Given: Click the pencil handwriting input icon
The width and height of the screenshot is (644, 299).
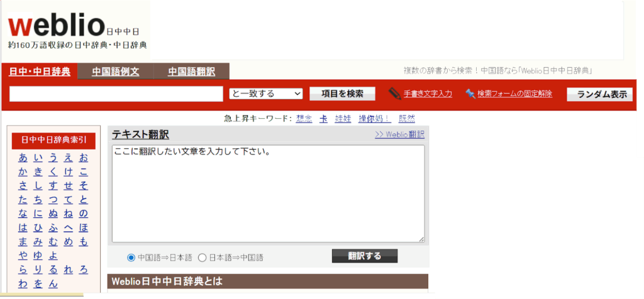Looking at the screenshot, I should tap(395, 94).
